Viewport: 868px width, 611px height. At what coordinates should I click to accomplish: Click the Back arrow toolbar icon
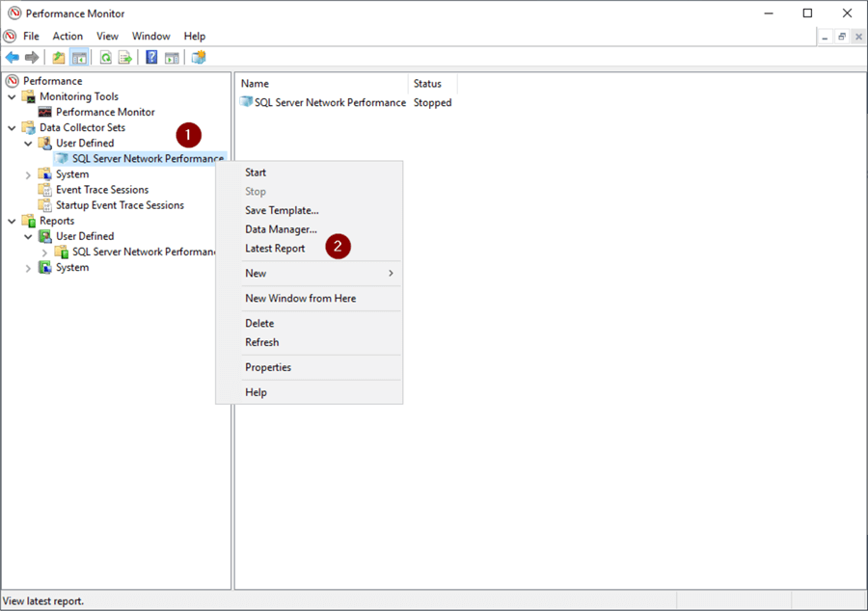click(13, 58)
